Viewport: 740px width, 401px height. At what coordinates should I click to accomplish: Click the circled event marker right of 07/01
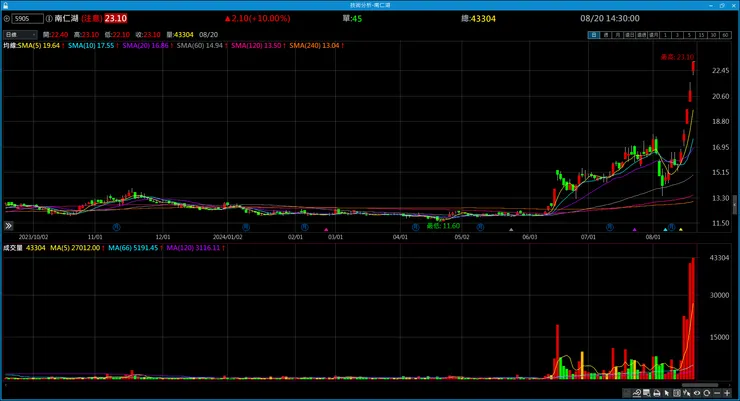pos(610,227)
